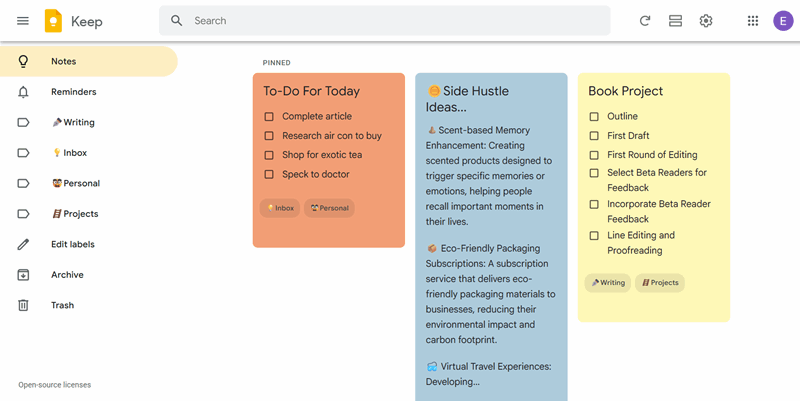Screen dimensions: 800x401
Task: Open the account avatar labeled E
Action: tap(783, 21)
